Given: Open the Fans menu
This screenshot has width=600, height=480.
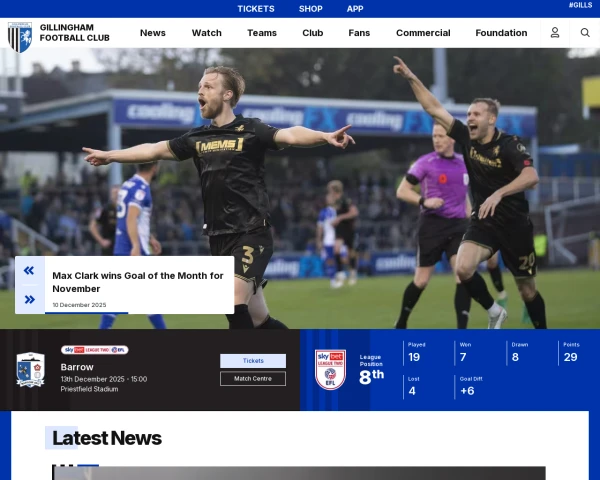Looking at the screenshot, I should tap(359, 33).
